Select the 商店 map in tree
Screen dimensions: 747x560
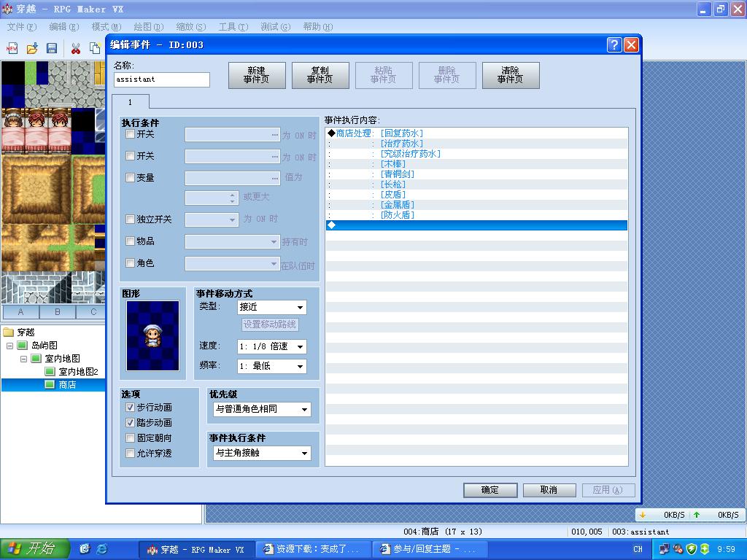(x=67, y=385)
